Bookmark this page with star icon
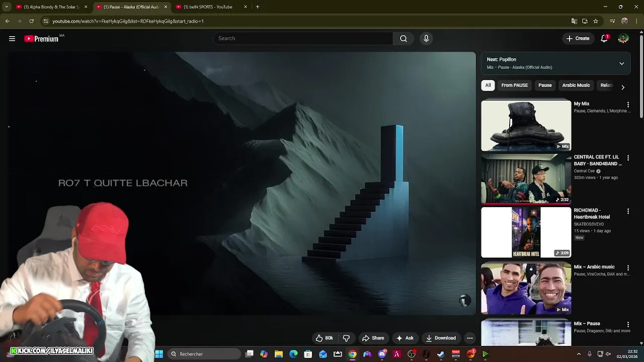Screen dimensions: 644x362 pos(596,21)
